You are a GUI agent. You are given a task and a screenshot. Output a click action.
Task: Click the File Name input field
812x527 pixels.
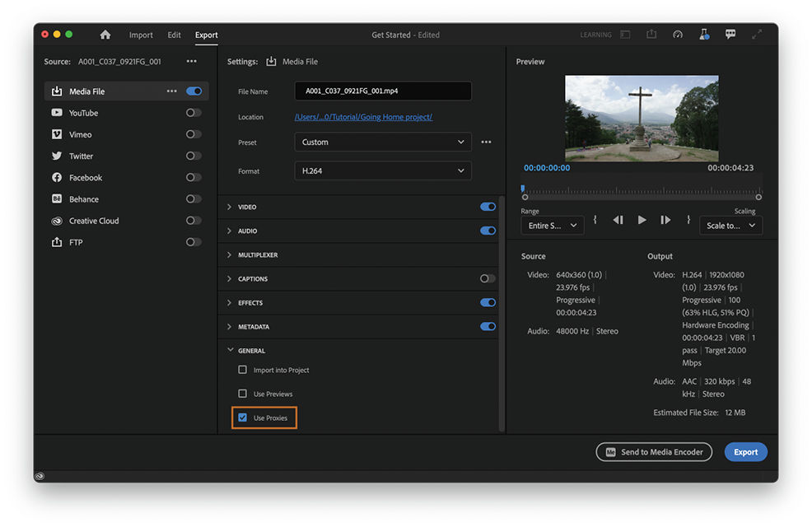382,91
